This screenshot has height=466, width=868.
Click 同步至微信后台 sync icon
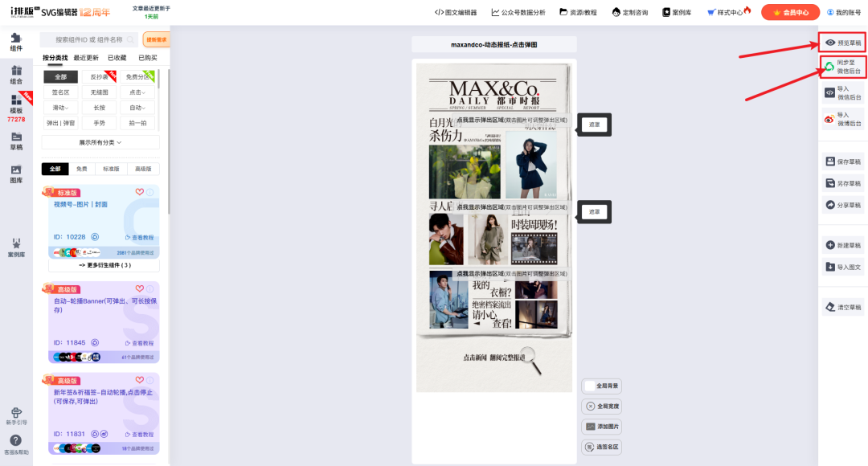(829, 67)
